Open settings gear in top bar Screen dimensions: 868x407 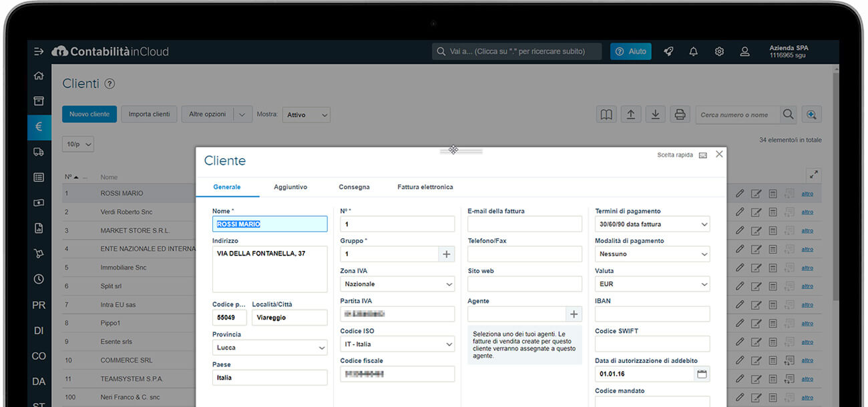(x=719, y=51)
